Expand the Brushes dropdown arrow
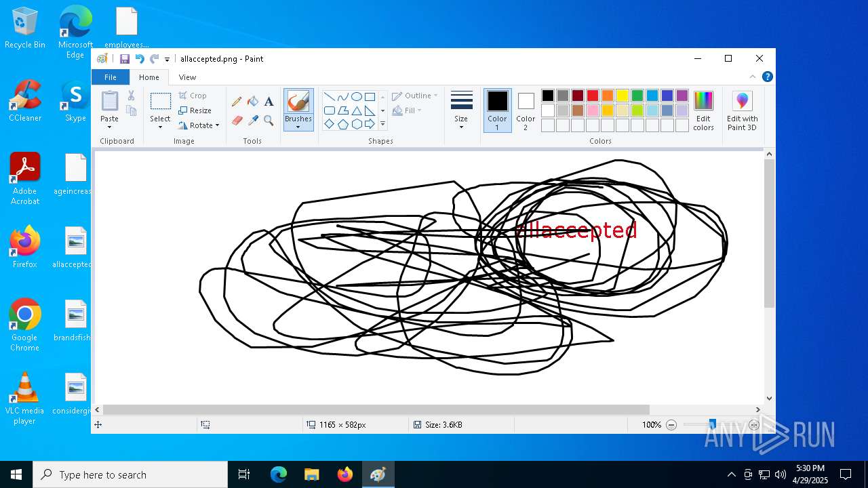Viewport: 868px width, 488px height. (298, 127)
